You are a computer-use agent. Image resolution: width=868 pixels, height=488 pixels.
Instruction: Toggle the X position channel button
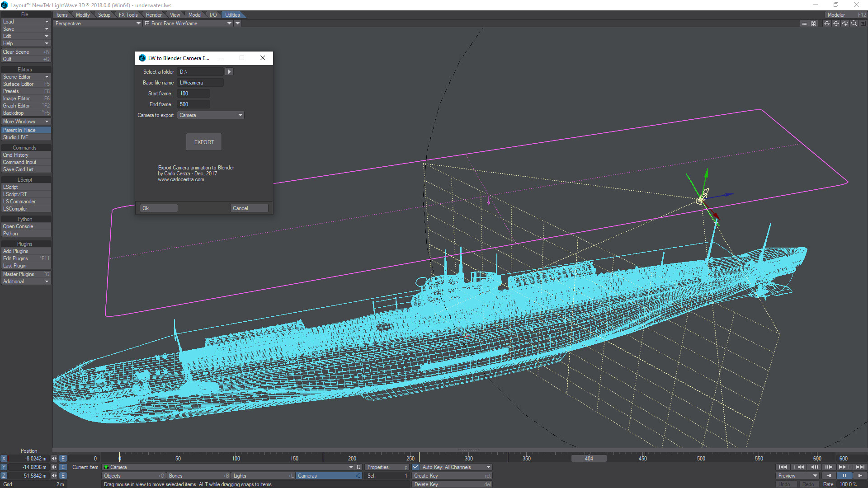pos(4,459)
